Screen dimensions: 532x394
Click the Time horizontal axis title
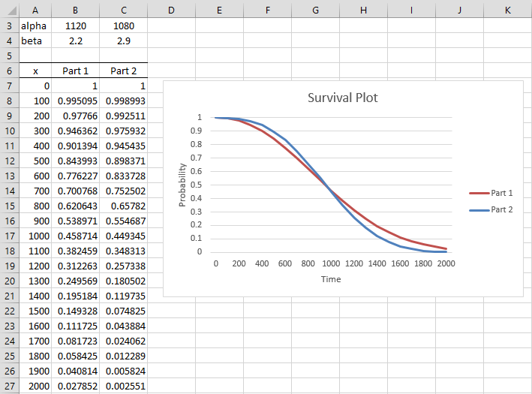[330, 279]
